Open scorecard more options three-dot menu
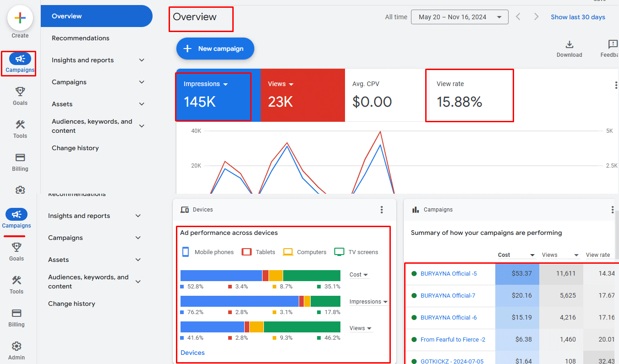 point(616,85)
